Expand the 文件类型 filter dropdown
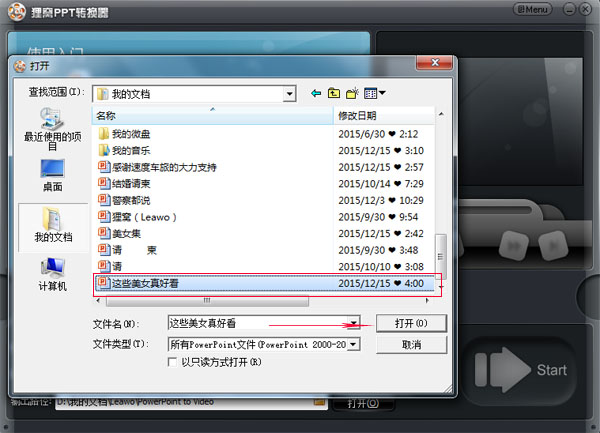 point(354,344)
